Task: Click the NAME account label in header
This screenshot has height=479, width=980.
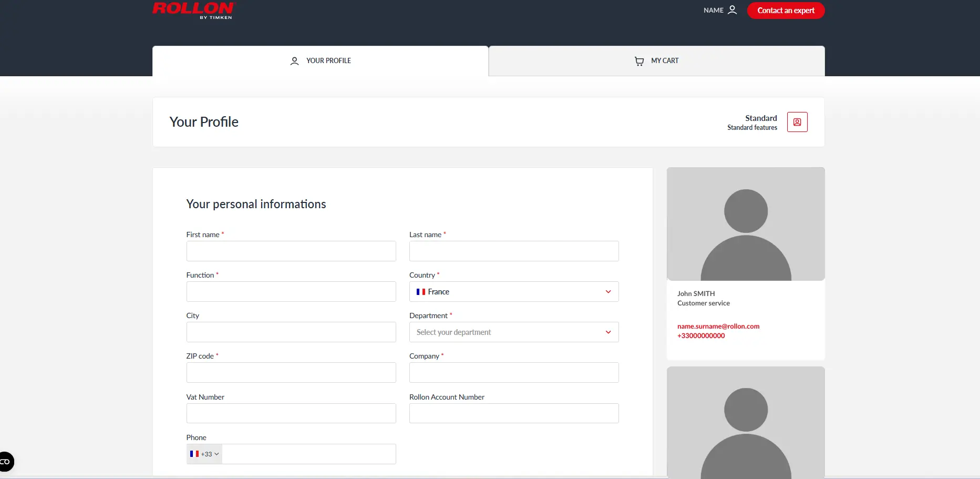Action: click(714, 11)
